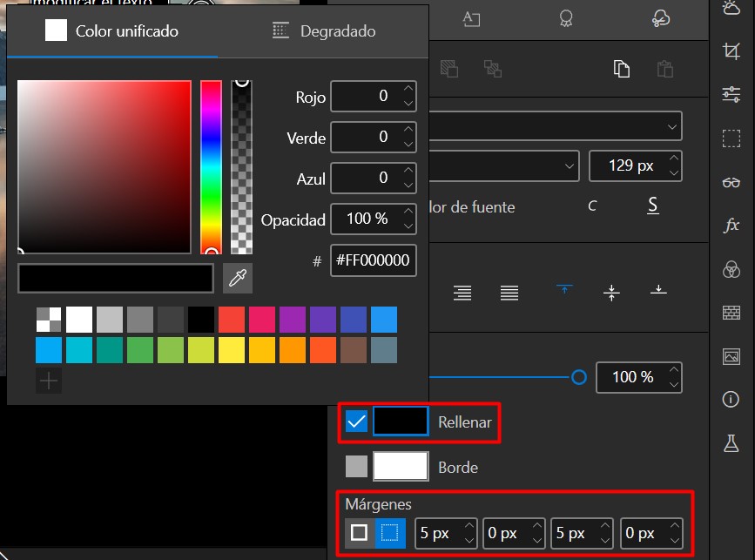Click the checkered opacity slider
The image size is (755, 560).
pos(242,167)
